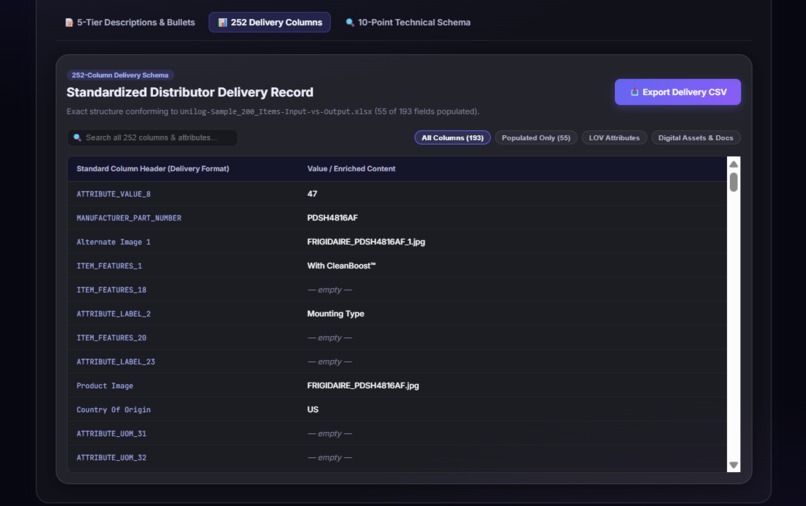Click the Standard Column Header column heading
The image size is (806, 506).
coord(153,169)
